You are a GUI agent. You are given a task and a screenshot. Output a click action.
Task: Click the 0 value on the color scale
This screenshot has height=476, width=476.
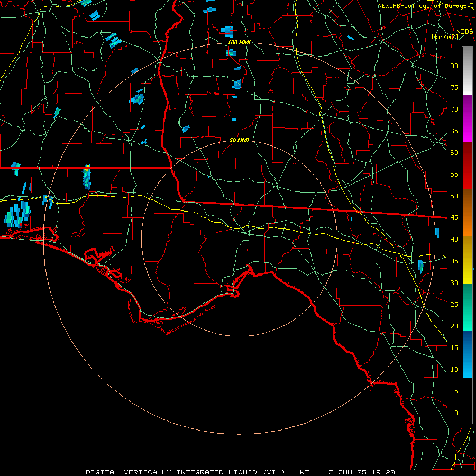(456, 413)
